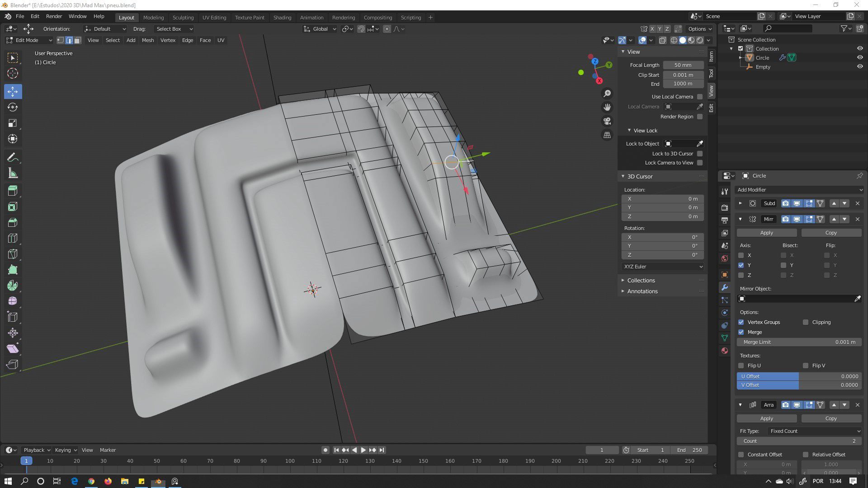
Task: Open Modifier properties wrench tab
Action: click(x=725, y=287)
